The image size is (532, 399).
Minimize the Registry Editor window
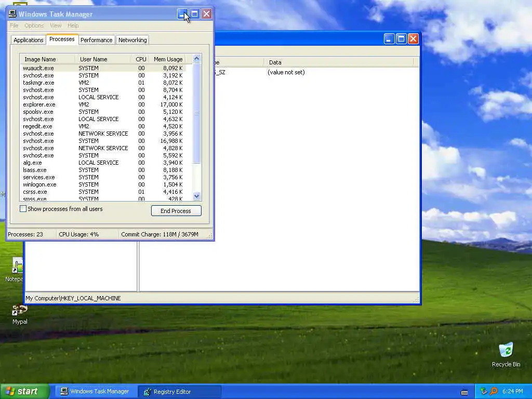click(389, 38)
